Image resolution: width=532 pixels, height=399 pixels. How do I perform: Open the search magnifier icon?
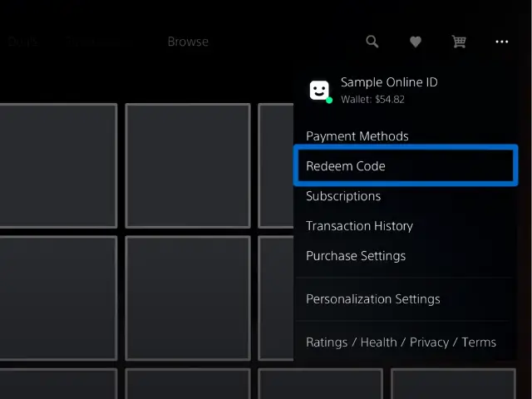click(x=372, y=42)
